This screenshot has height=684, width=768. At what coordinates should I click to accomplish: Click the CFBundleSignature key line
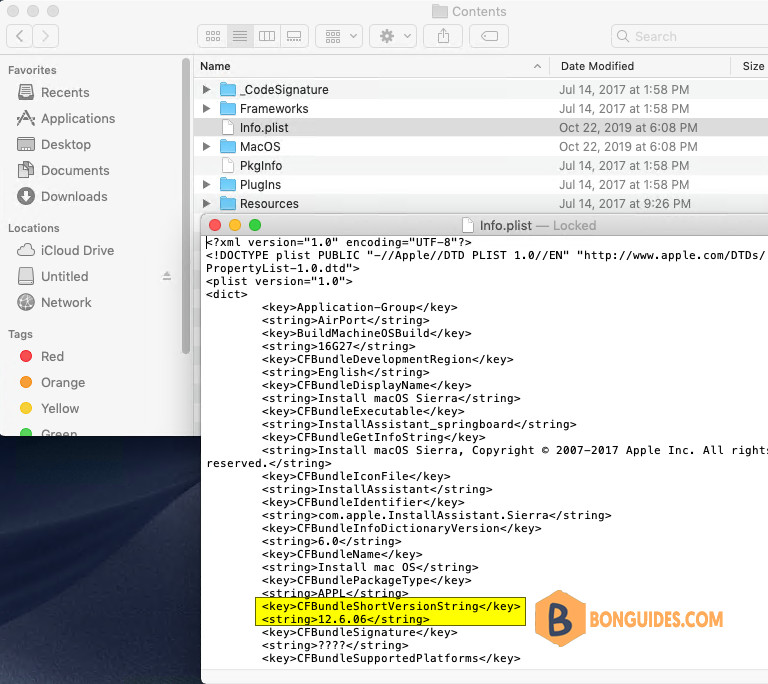click(360, 632)
